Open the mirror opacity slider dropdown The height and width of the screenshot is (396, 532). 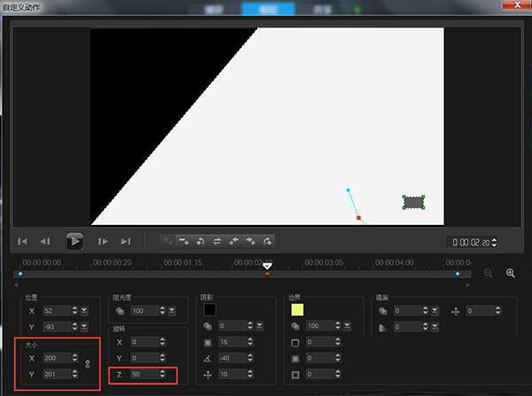(434, 311)
